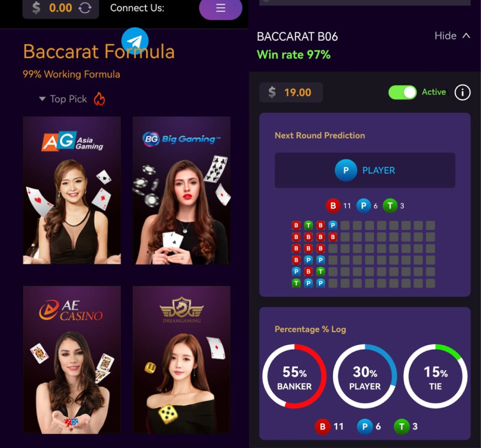Click the Connect Us link

point(137,8)
